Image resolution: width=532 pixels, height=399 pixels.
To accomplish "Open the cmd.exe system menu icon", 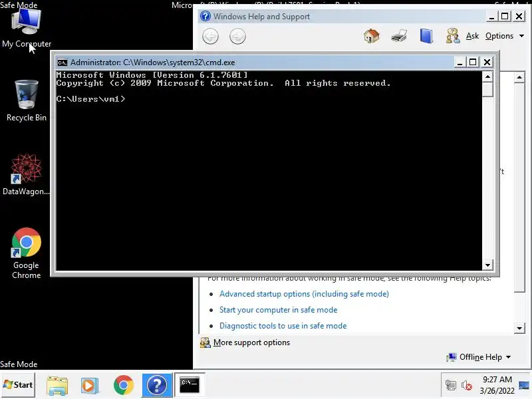I will pos(63,63).
